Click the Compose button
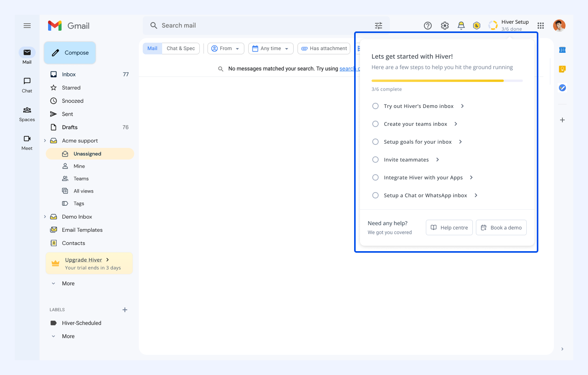 (70, 53)
